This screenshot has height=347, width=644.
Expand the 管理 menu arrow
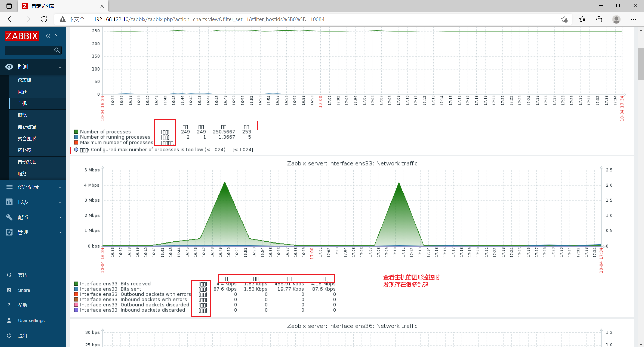[60, 233]
